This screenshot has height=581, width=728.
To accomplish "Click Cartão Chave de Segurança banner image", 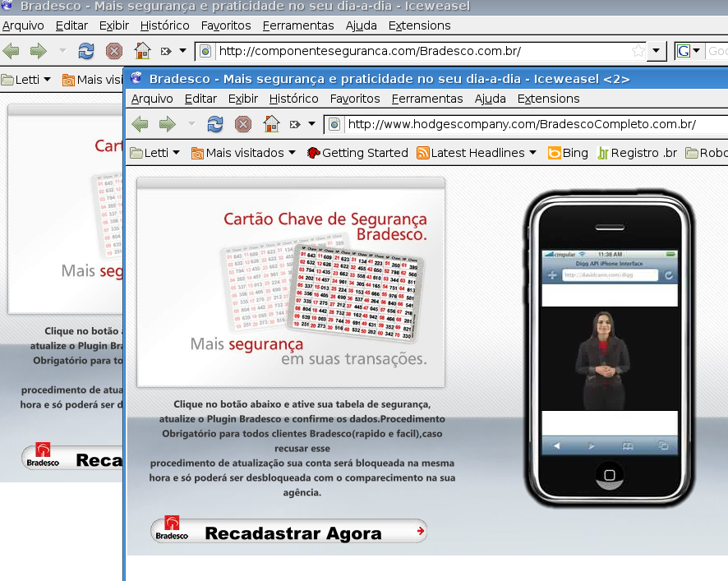I will [x=291, y=283].
